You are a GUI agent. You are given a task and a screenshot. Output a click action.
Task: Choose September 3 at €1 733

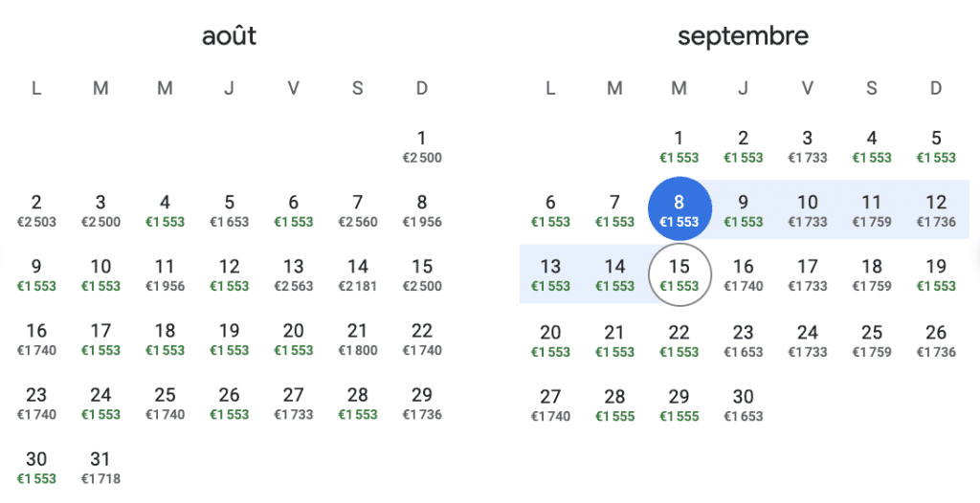pos(808,147)
